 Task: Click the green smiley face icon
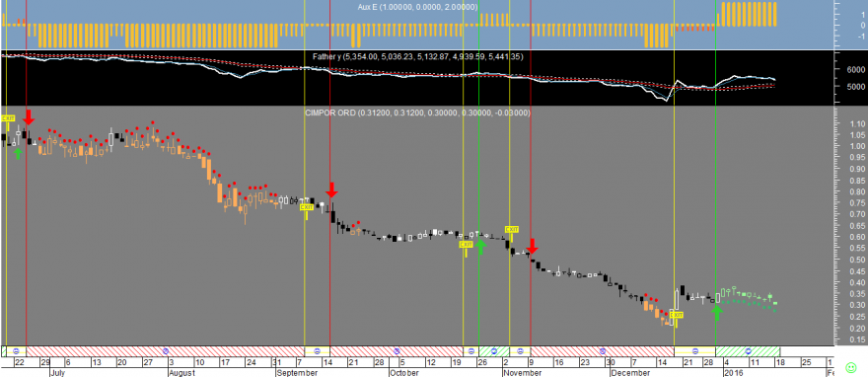(851, 367)
